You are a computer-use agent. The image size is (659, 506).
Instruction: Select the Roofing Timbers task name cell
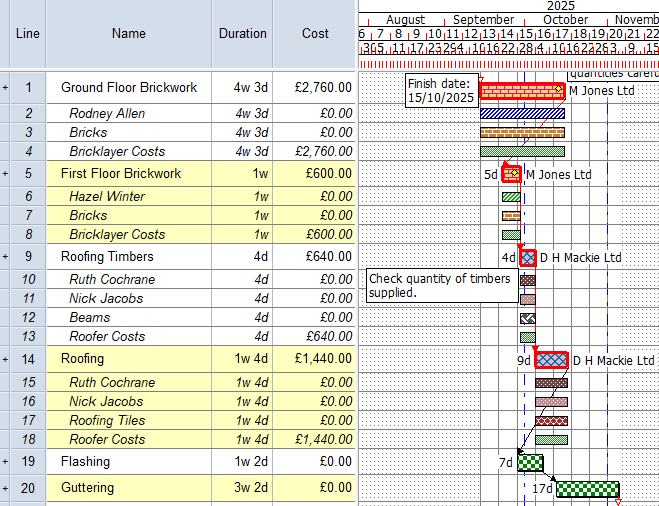pyautogui.click(x=107, y=257)
